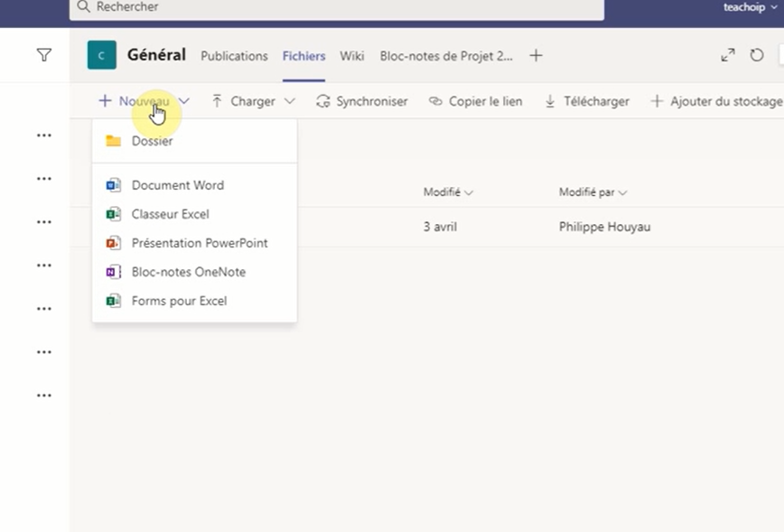
Task: Click the Forms pour Excel icon
Action: [x=114, y=302]
